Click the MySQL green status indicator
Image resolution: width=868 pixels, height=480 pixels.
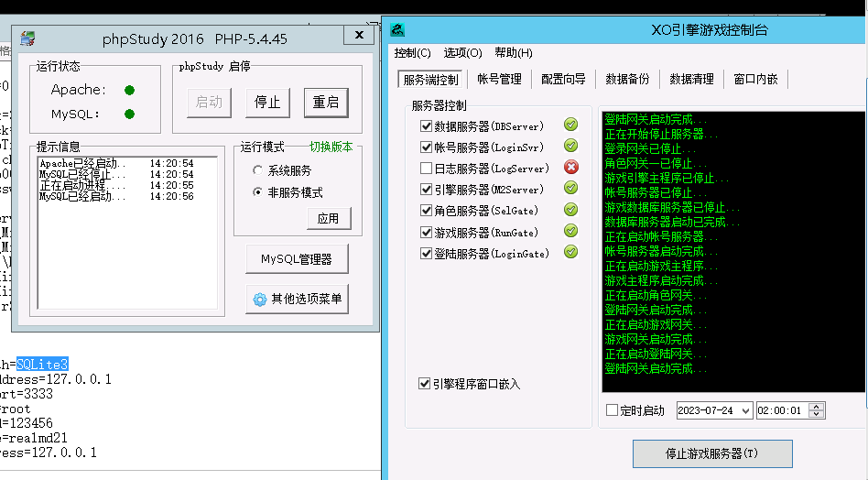tap(129, 115)
